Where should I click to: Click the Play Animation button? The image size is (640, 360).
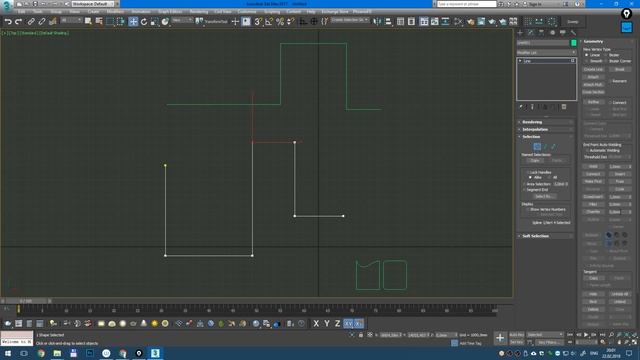click(586, 335)
